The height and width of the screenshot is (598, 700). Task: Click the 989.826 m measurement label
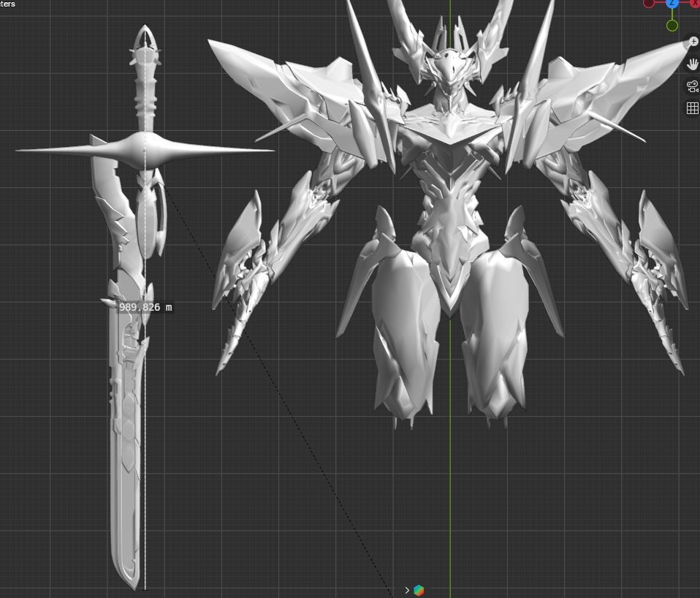(x=145, y=307)
